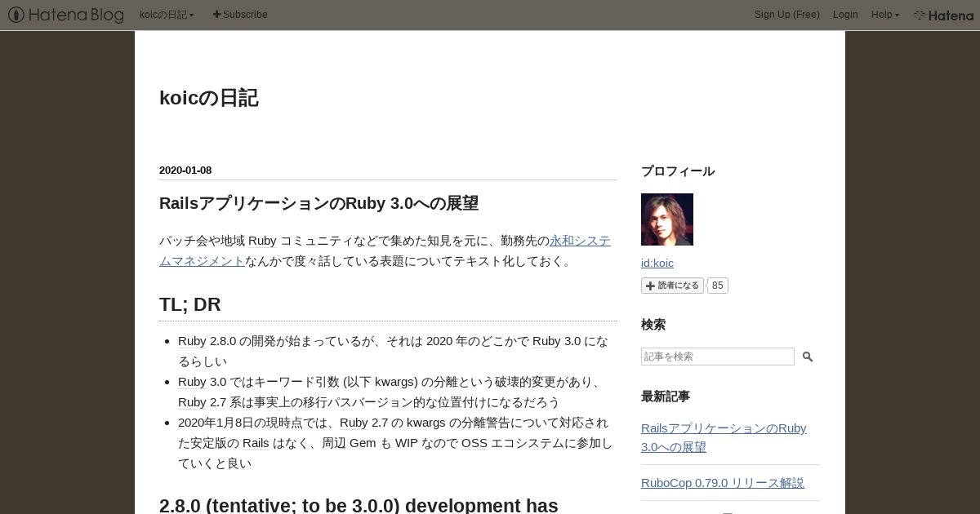Click the OSS keyword in third bullet
980x514 pixels.
click(474, 443)
